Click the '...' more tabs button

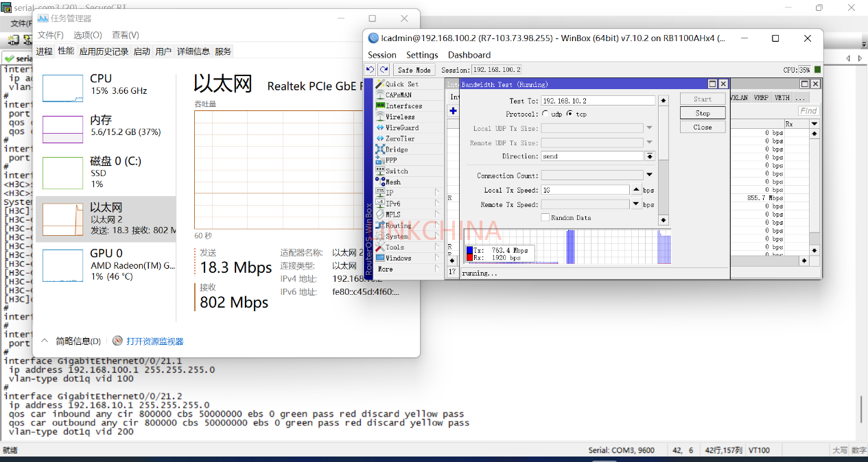pos(799,98)
